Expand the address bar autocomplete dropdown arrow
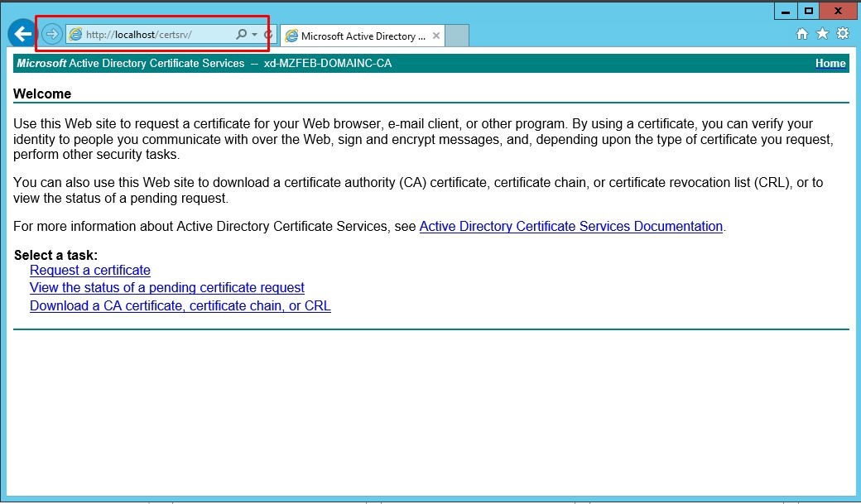 (x=254, y=35)
